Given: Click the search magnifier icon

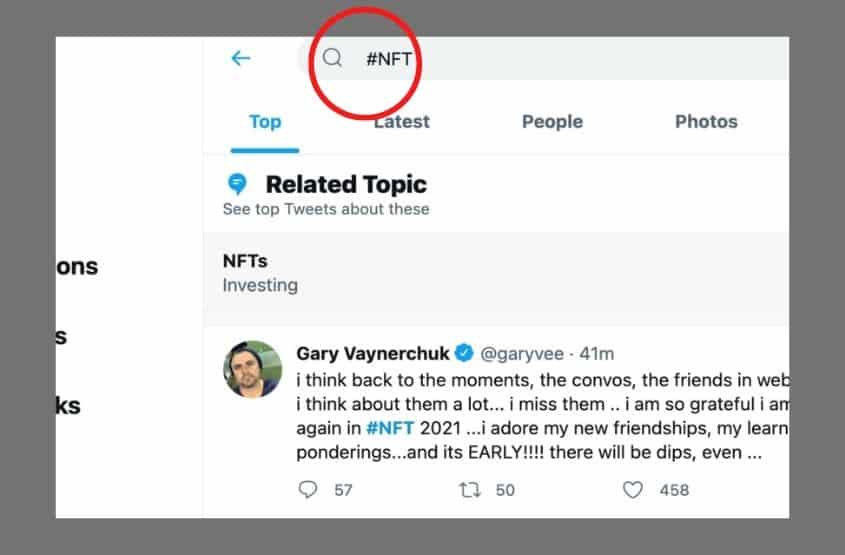Looking at the screenshot, I should click(332, 57).
